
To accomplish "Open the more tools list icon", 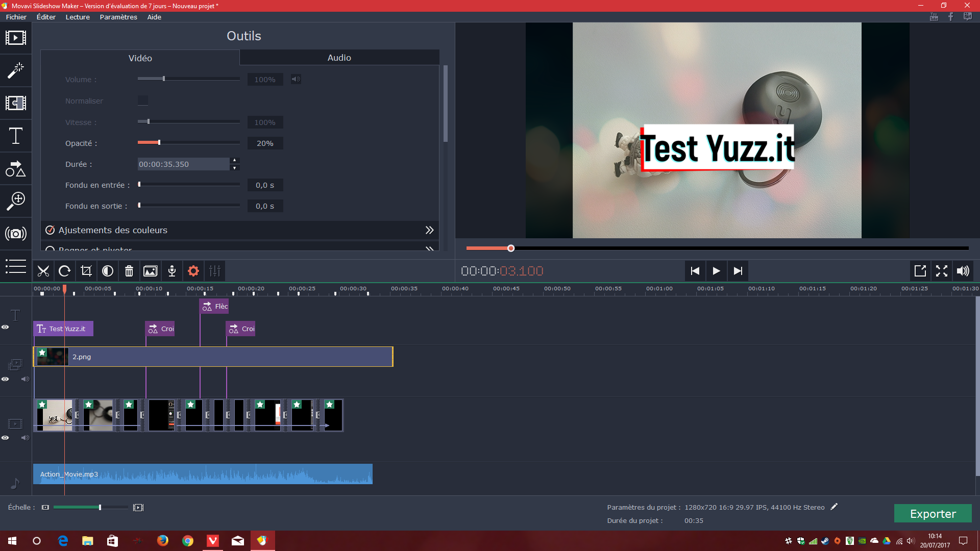I will 16,266.
